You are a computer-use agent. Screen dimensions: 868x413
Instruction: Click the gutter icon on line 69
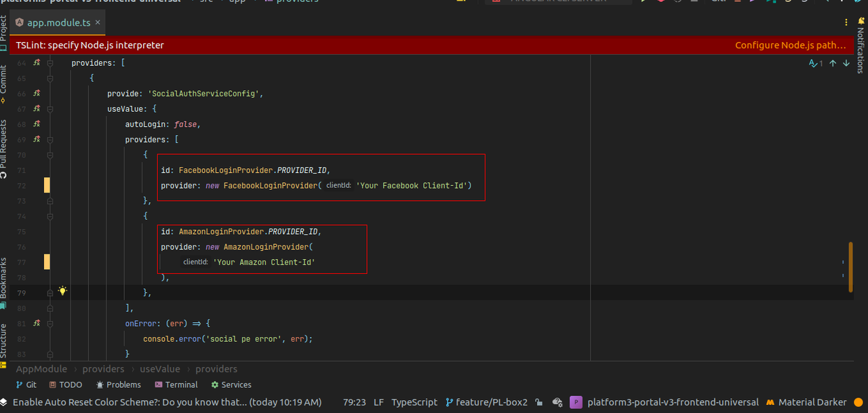point(37,139)
